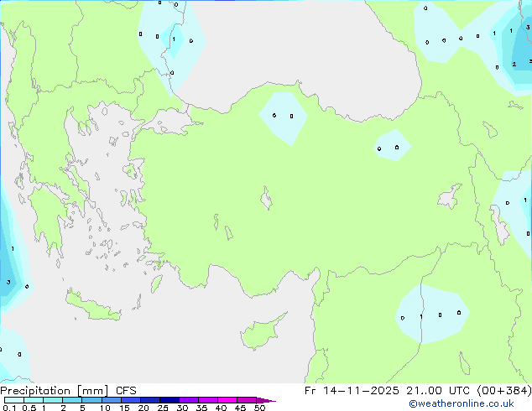Screen dimensions: 532x411
Task: Click the 'CFS' model label
Action: [x=126, y=391]
